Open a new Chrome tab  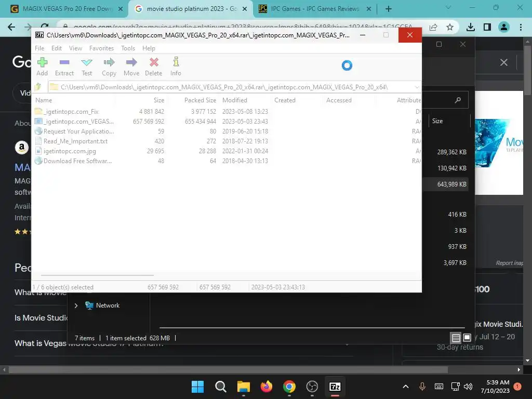(389, 9)
